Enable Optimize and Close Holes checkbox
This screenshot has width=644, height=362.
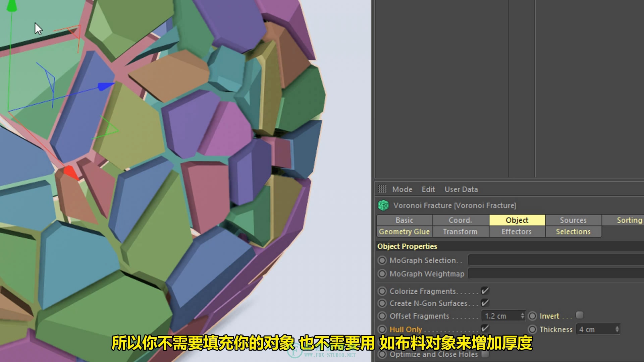[x=485, y=354]
